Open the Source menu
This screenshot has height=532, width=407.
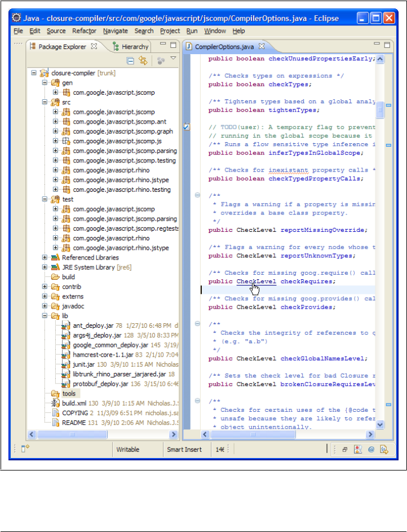coord(56,31)
